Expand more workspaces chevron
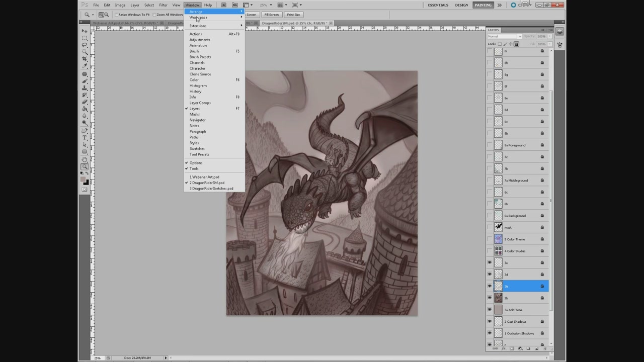 [499, 5]
